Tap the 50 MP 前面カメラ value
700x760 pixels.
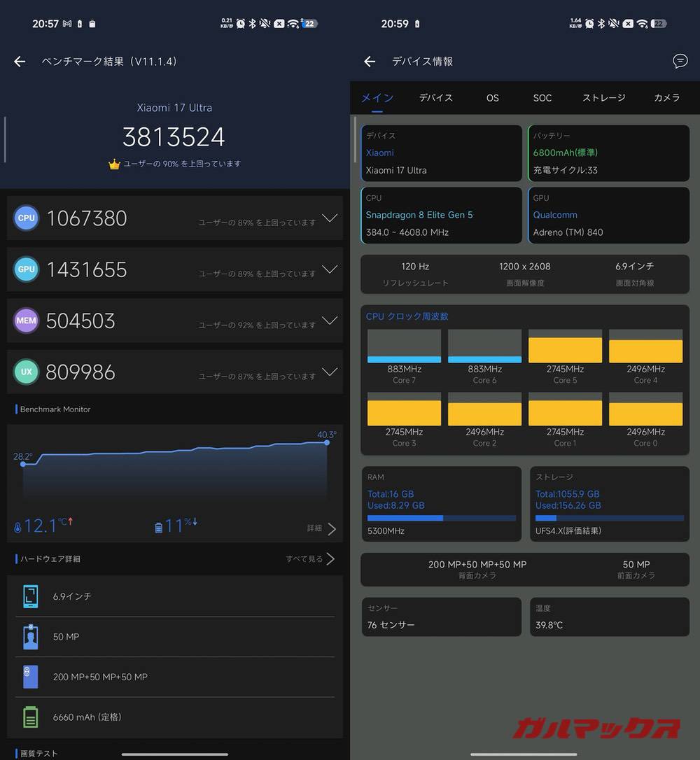tap(636, 565)
